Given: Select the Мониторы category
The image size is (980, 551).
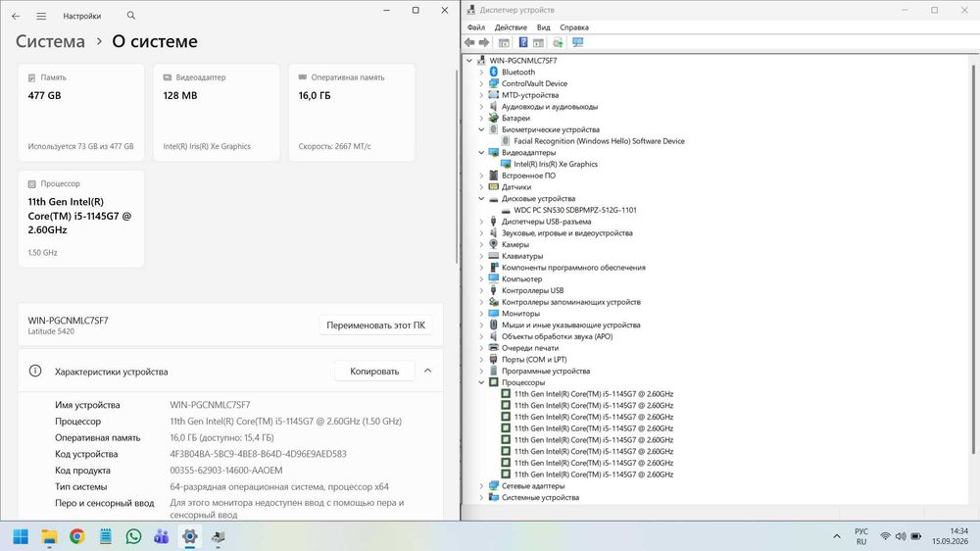Looking at the screenshot, I should (520, 314).
